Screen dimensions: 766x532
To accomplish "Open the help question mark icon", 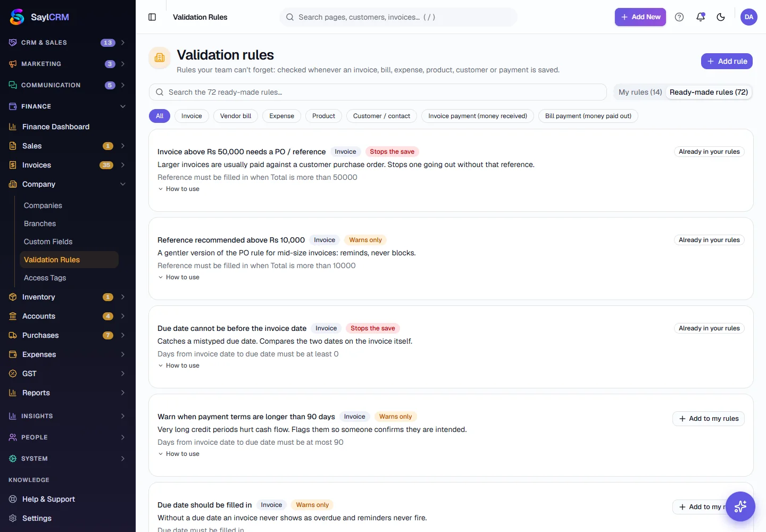I will point(679,17).
